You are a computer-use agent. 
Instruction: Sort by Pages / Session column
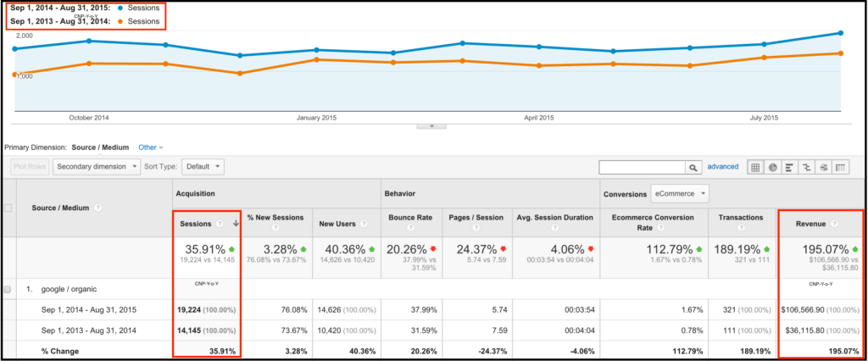pos(476,218)
